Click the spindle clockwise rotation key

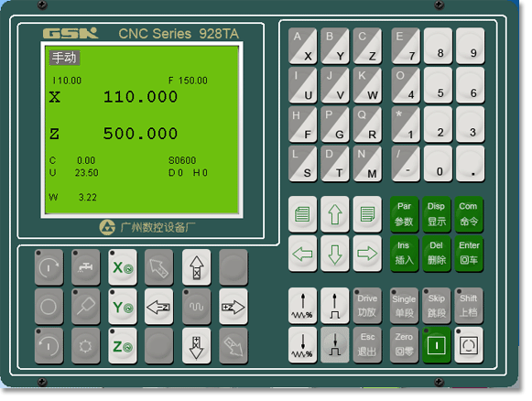pyautogui.click(x=49, y=267)
